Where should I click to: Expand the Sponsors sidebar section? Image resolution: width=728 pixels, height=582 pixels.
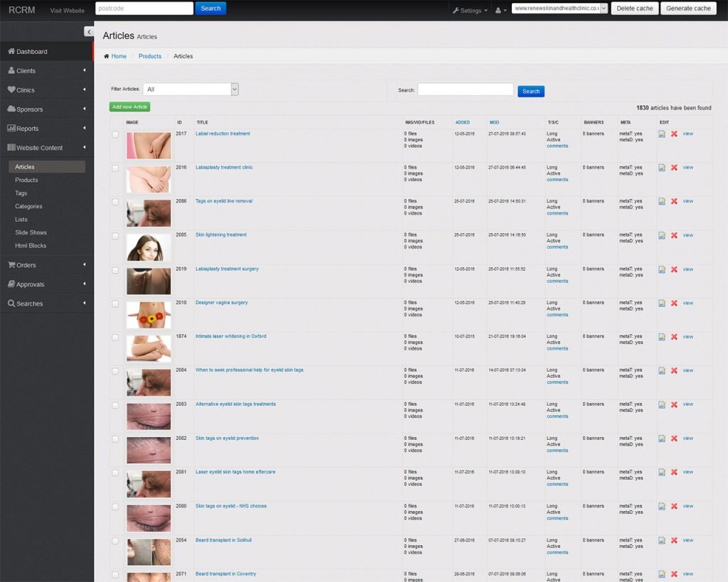pos(46,109)
